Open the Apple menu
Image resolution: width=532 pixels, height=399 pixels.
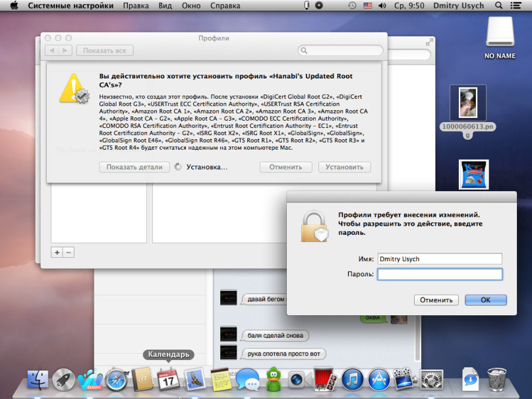14,5
